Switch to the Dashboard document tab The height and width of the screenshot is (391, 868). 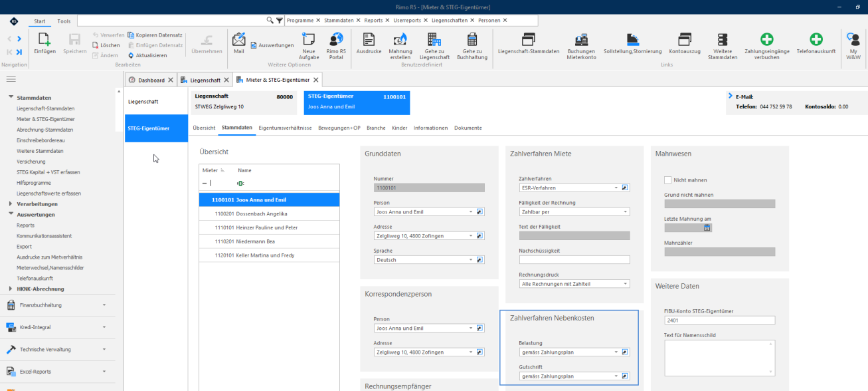151,80
